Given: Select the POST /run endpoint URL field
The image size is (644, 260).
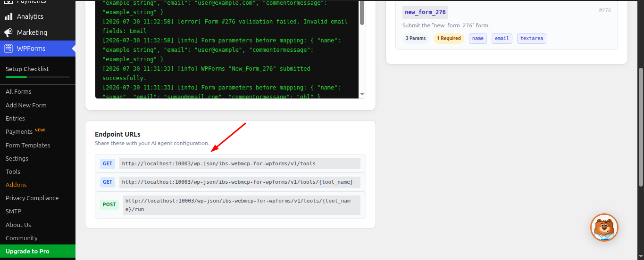Looking at the screenshot, I should pos(242,205).
